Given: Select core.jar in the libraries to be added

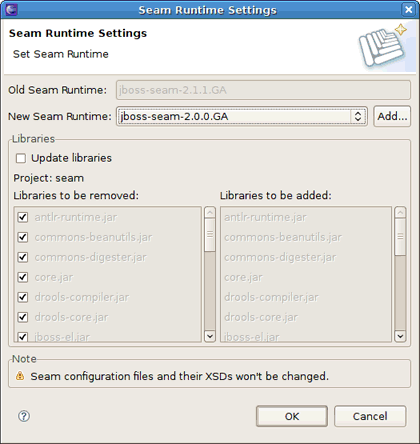Looking at the screenshot, I should pos(243,277).
